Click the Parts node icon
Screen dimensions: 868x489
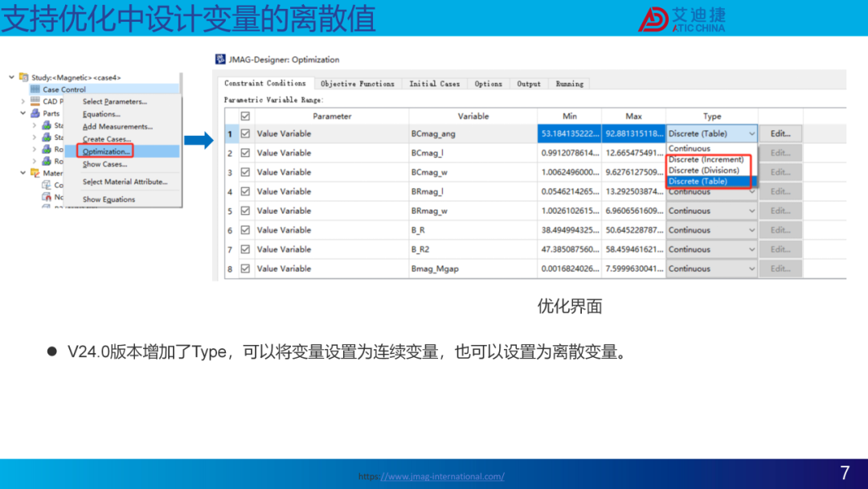click(35, 113)
